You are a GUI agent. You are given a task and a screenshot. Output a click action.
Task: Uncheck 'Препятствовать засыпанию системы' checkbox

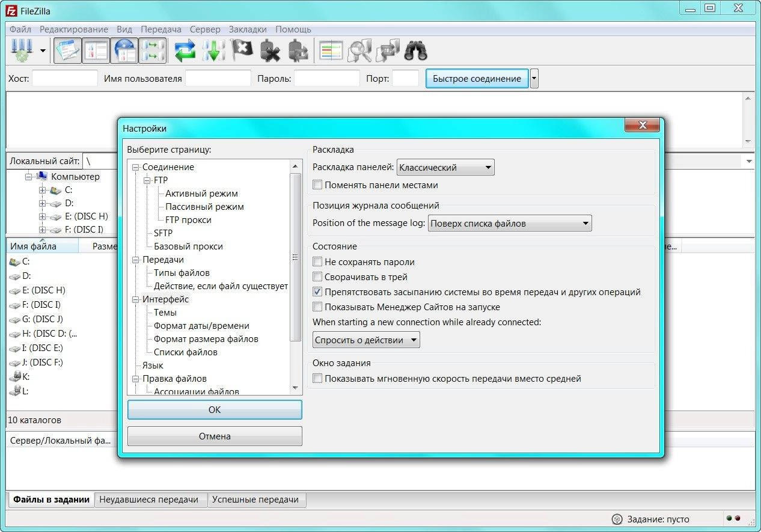317,292
